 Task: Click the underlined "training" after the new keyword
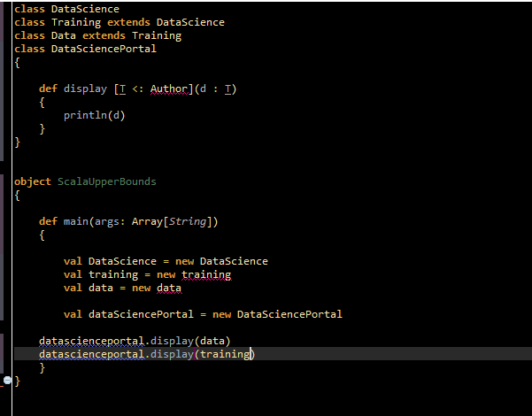coord(206,274)
